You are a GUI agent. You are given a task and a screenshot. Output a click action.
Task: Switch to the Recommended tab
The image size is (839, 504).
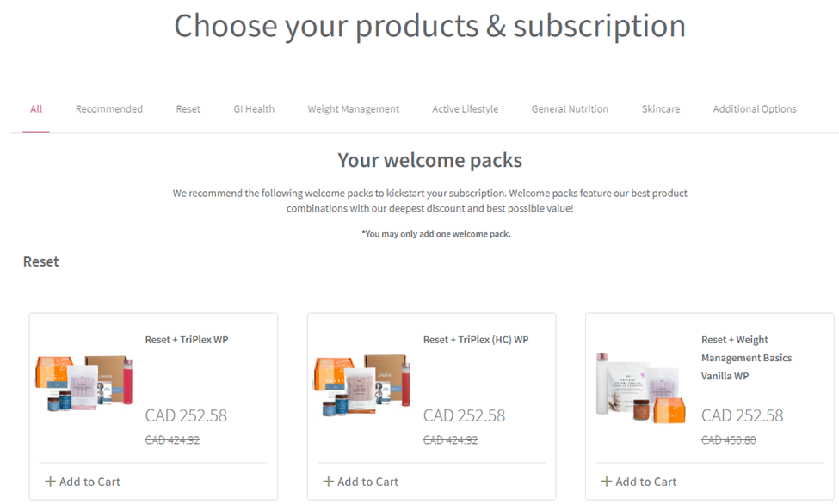[109, 109]
